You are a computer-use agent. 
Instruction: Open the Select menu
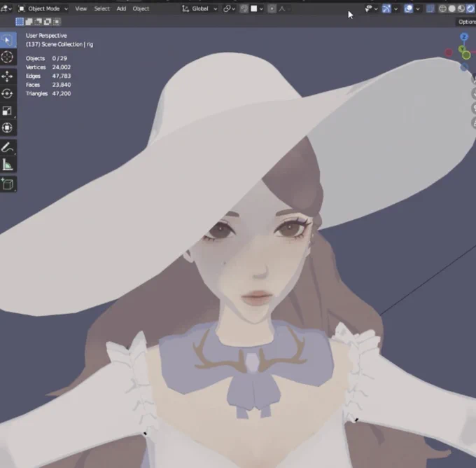101,9
